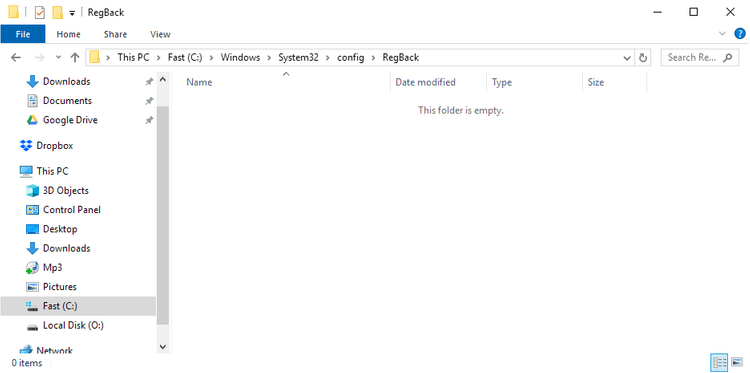Expand the address bar history dropdown

click(627, 58)
